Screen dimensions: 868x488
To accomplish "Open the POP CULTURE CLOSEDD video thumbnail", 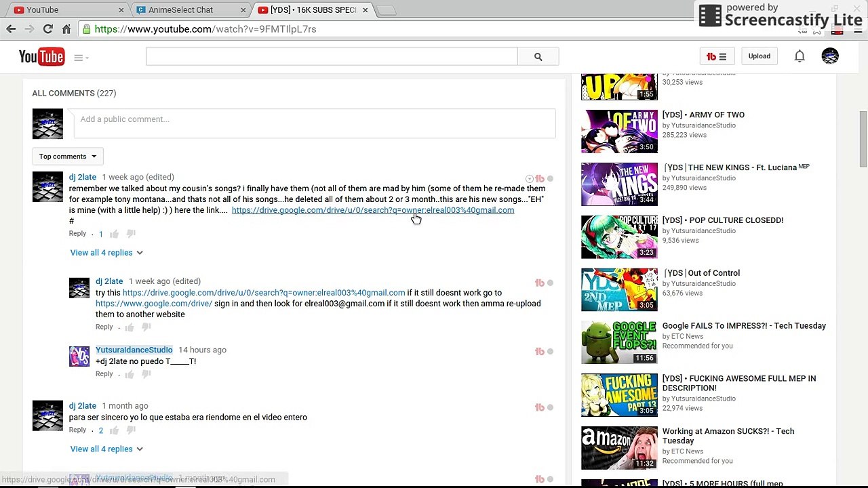I will coord(619,237).
